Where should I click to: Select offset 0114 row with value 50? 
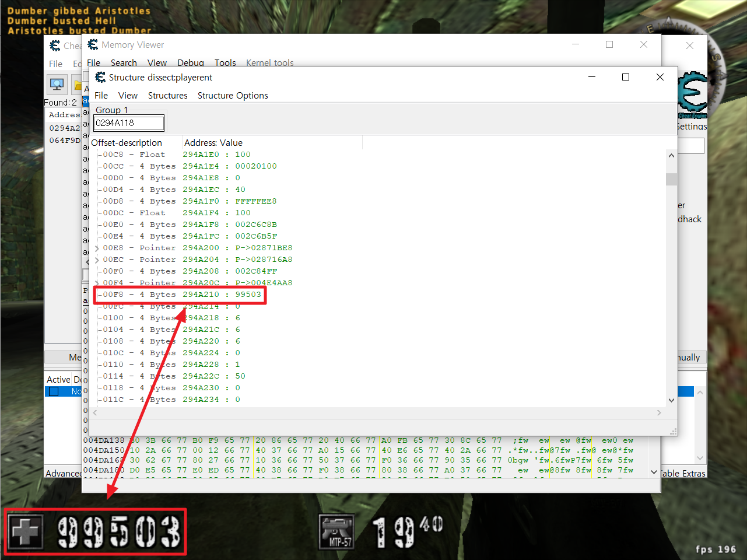[174, 376]
